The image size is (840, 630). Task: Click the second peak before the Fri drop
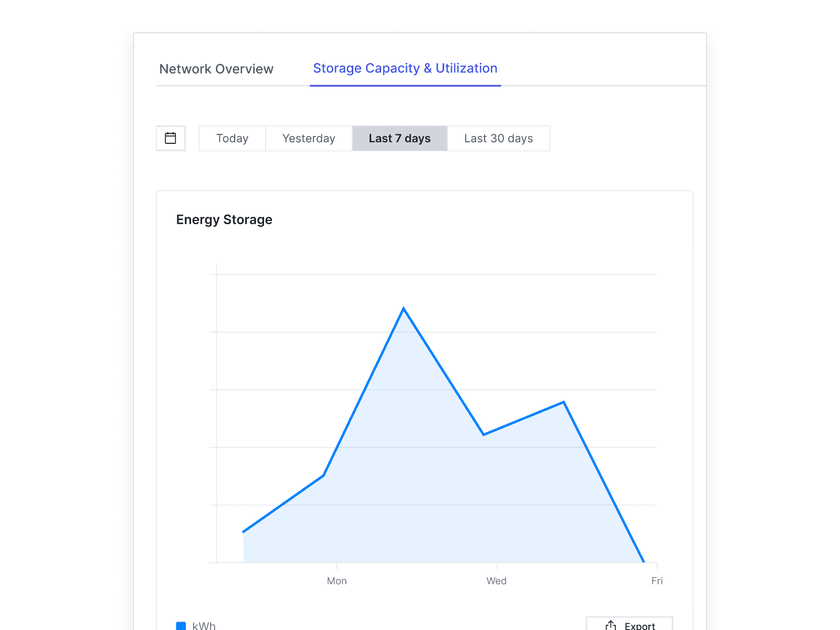[x=563, y=402]
